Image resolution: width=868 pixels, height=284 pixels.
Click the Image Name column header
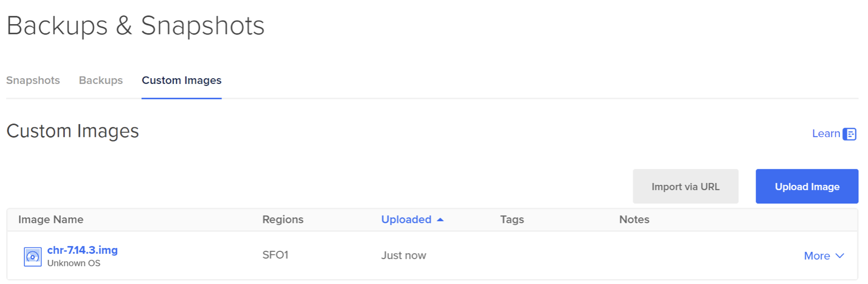51,220
